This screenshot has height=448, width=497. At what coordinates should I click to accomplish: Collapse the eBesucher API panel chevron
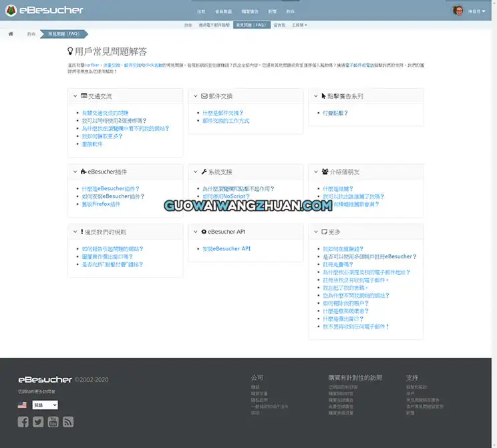[196, 232]
